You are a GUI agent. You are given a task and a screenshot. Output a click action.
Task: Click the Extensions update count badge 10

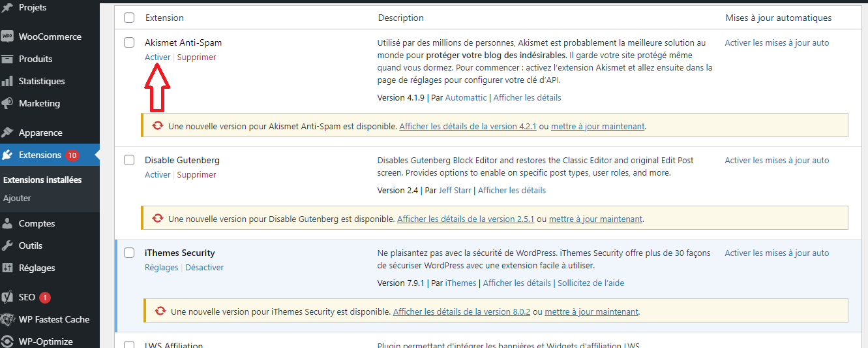coord(72,155)
